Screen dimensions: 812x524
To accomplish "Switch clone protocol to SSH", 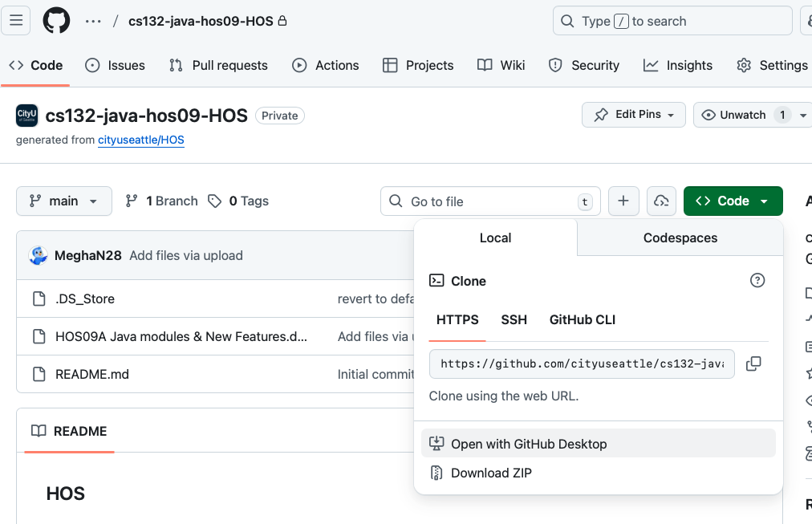I will [x=514, y=319].
